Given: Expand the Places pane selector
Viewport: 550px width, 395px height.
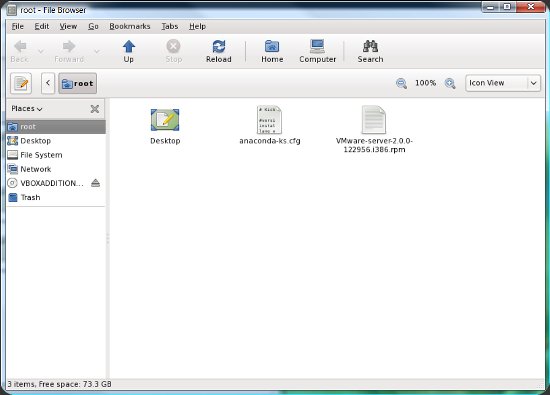Looking at the screenshot, I should [x=27, y=109].
